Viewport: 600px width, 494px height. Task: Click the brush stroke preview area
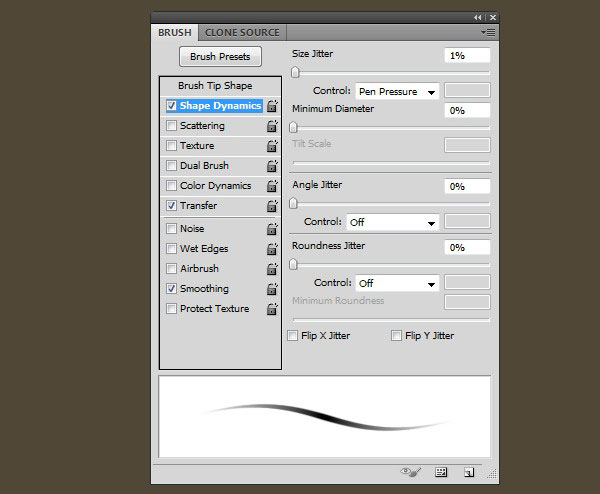click(x=324, y=416)
